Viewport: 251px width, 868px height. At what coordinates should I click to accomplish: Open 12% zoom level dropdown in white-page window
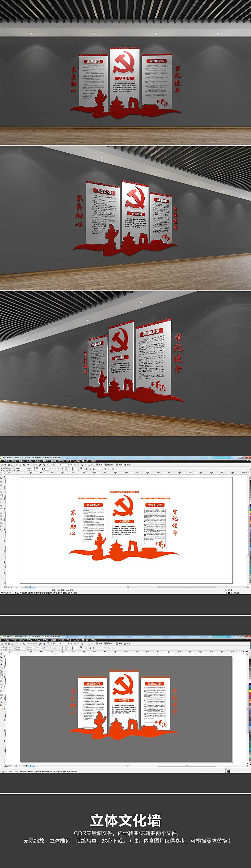[x=68, y=465]
